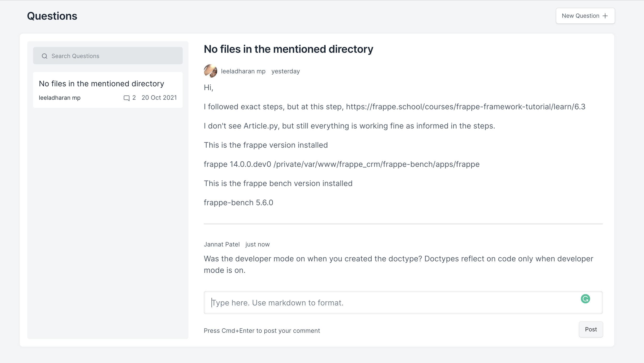
Task: Click the 20 Oct 2021 date
Action: pos(159,98)
